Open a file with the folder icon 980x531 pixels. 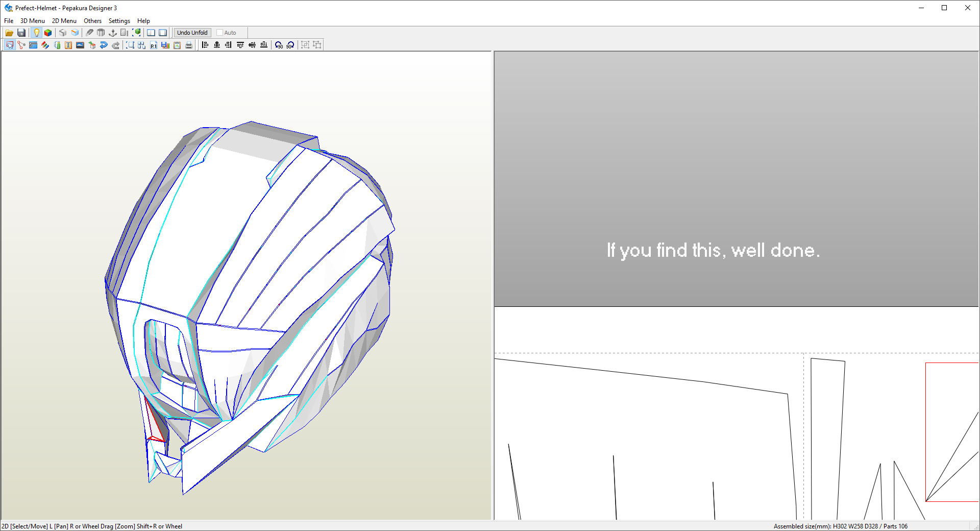tap(9, 33)
